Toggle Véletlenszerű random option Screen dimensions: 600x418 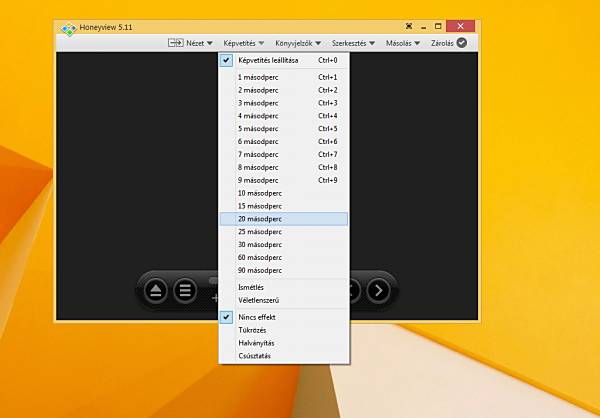pyautogui.click(x=284, y=300)
